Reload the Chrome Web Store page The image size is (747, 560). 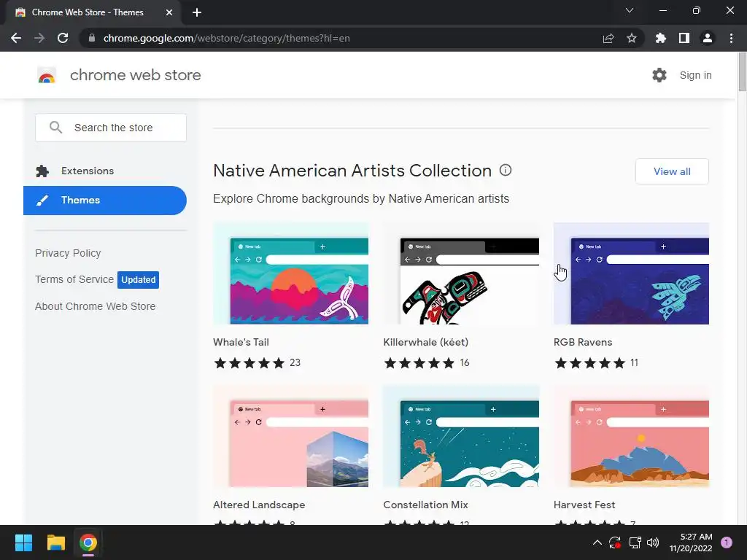tap(63, 38)
